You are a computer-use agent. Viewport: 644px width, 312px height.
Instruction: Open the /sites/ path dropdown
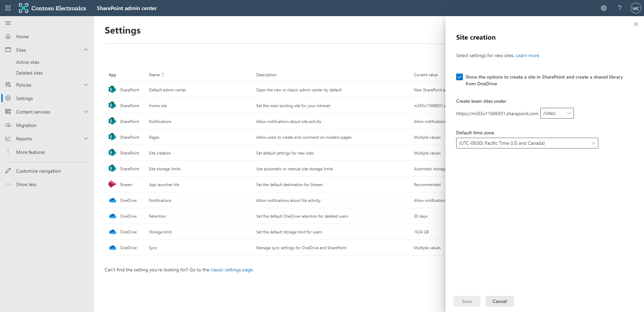[x=557, y=113]
